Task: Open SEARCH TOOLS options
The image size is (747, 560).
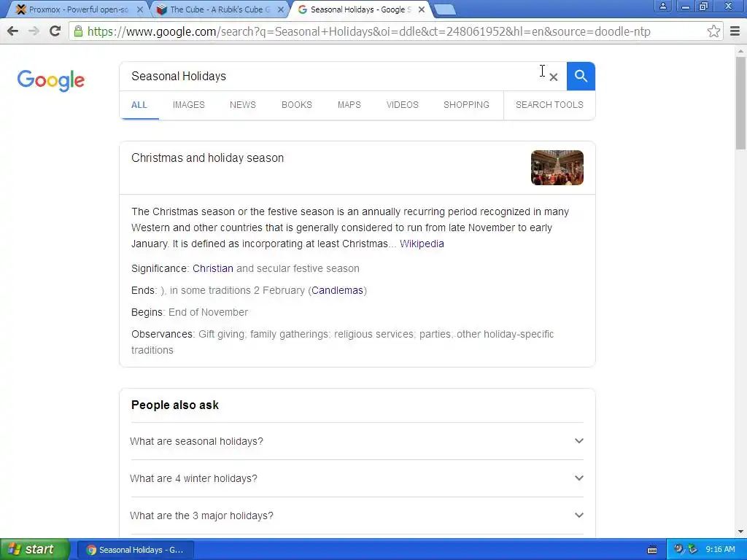Action: [x=549, y=105]
